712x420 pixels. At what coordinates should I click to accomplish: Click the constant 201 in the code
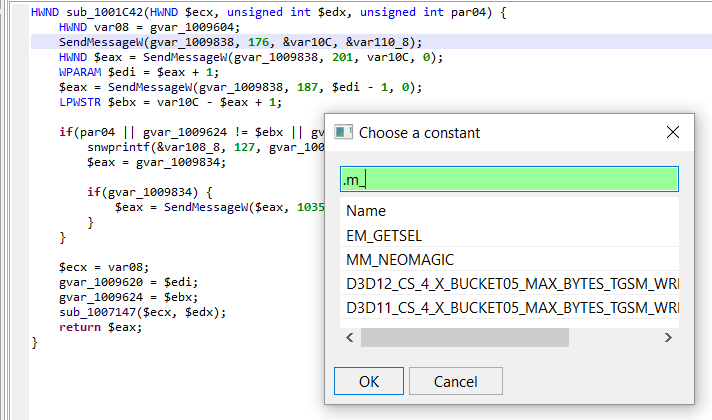point(342,57)
